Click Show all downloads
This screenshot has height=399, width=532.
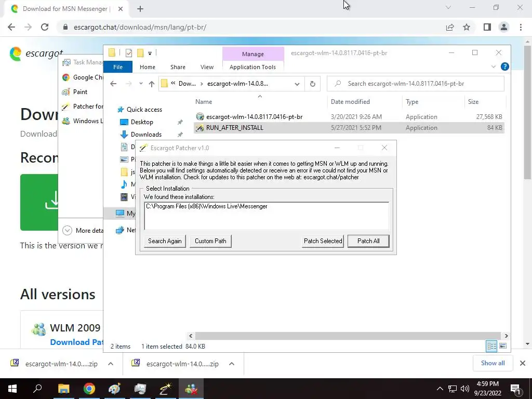coord(493,363)
